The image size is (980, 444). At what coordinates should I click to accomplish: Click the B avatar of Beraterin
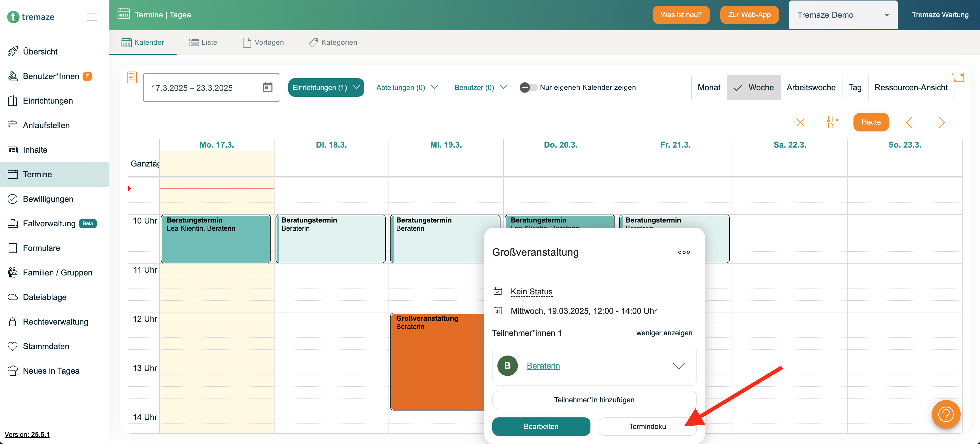507,366
